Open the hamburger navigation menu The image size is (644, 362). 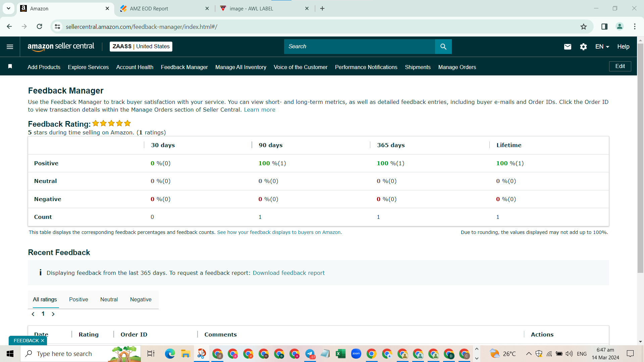10,47
